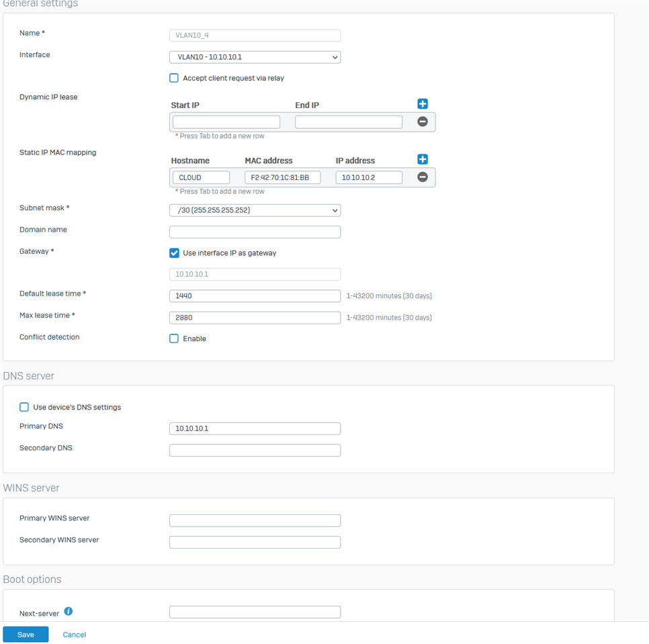649x644 pixels.
Task: Remove the CLOUD static mapping row
Action: (x=422, y=177)
